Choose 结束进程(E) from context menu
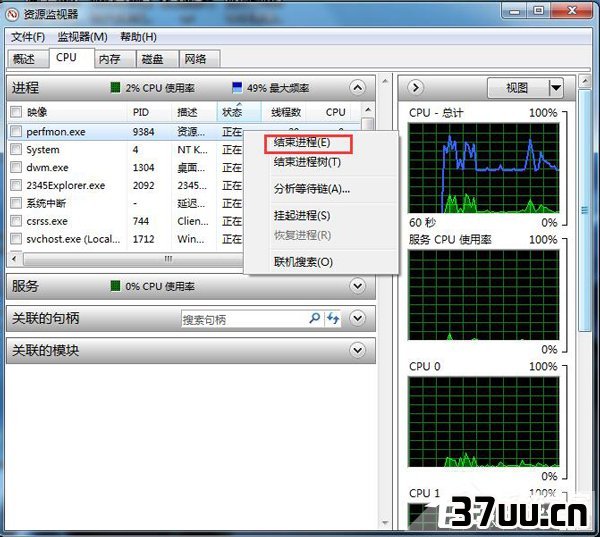This screenshot has width=600, height=537. [308, 143]
